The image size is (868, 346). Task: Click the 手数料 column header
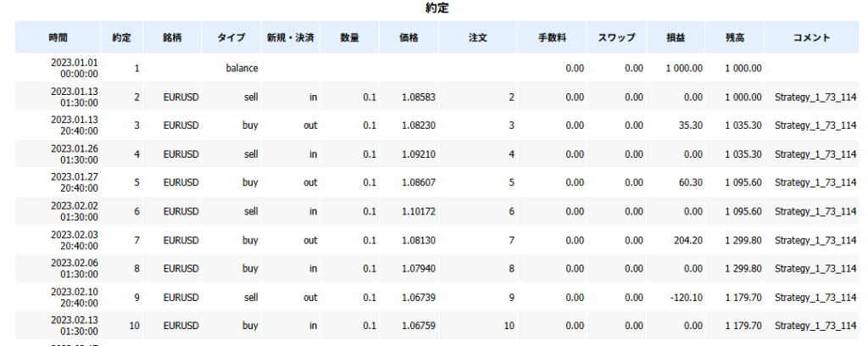552,38
